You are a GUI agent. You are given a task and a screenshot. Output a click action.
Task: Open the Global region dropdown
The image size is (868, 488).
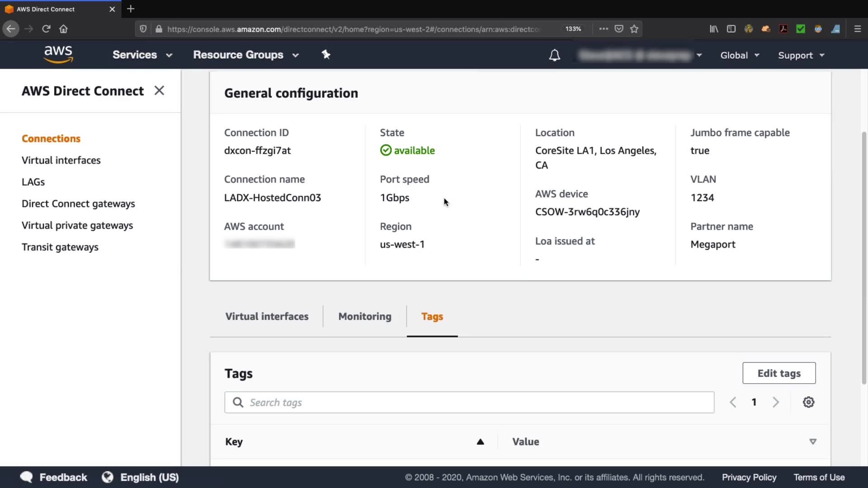(740, 55)
